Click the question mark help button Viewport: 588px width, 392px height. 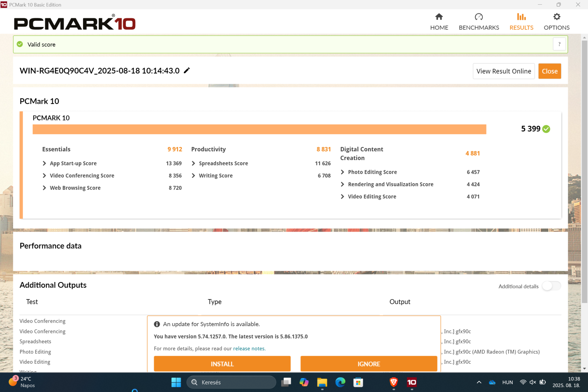pos(559,44)
